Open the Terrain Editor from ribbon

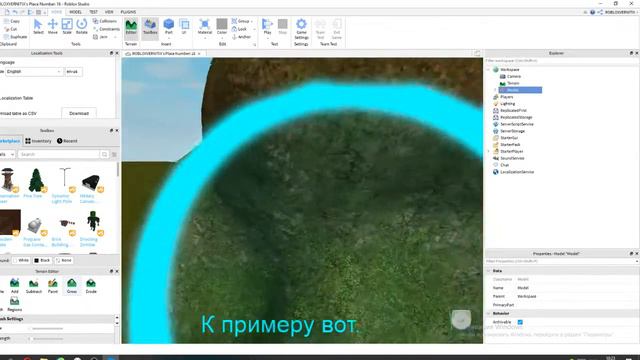tap(131, 28)
